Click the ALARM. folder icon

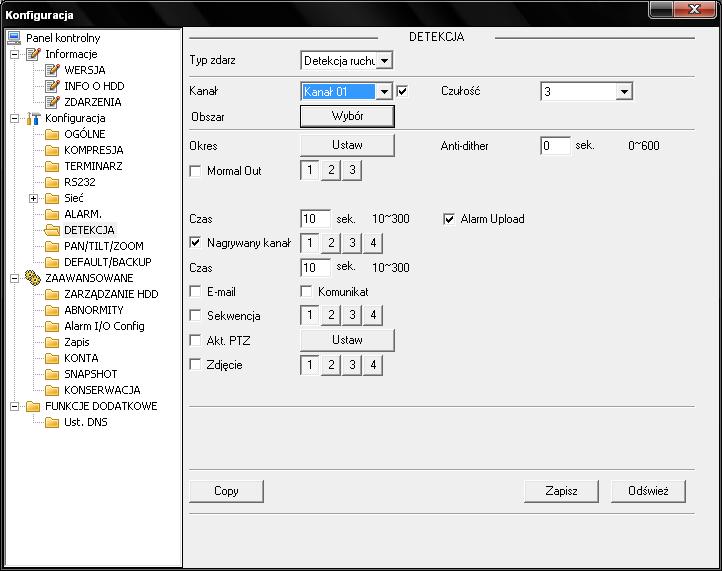coord(52,214)
